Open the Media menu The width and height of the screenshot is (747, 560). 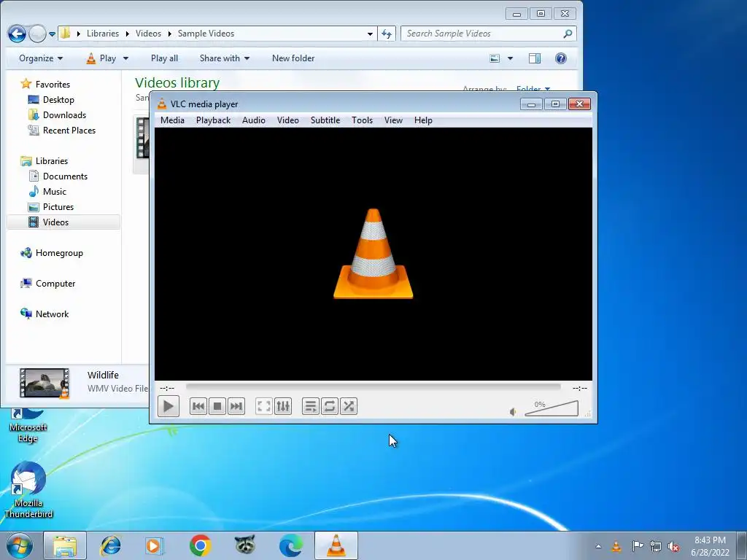[172, 120]
